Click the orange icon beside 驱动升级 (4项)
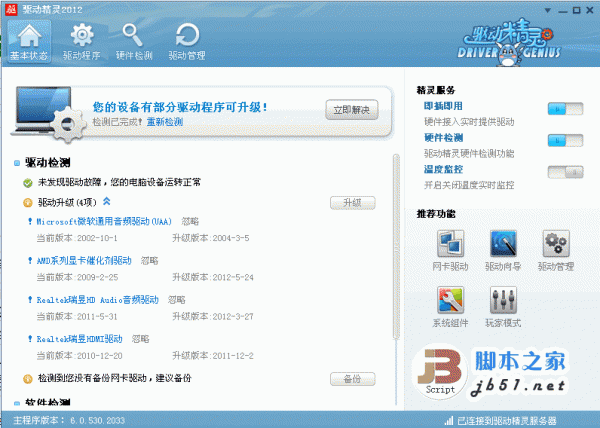600x428 pixels. tap(28, 203)
